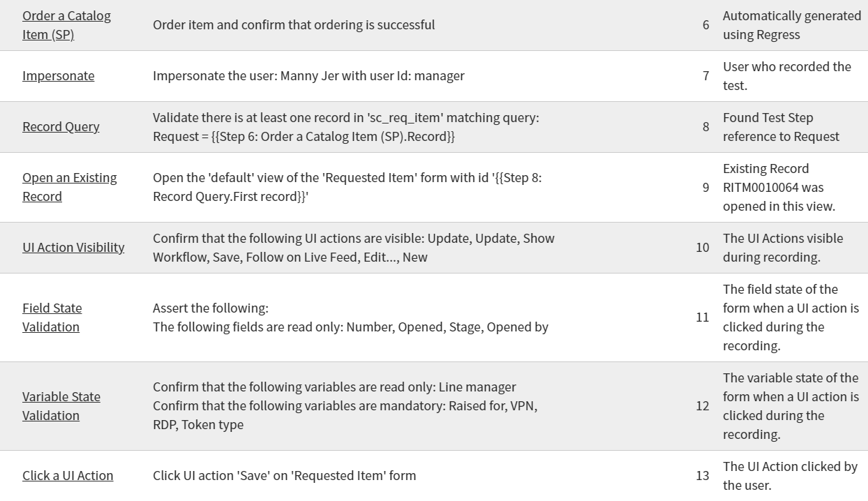The image size is (868, 501).
Task: Open the 'Open an Existing Record' step link
Action: point(68,187)
